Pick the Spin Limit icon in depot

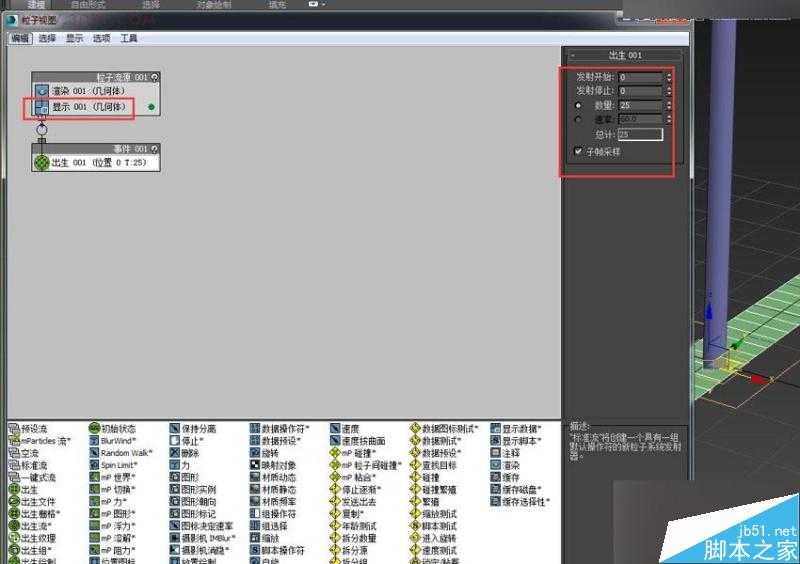click(94, 465)
